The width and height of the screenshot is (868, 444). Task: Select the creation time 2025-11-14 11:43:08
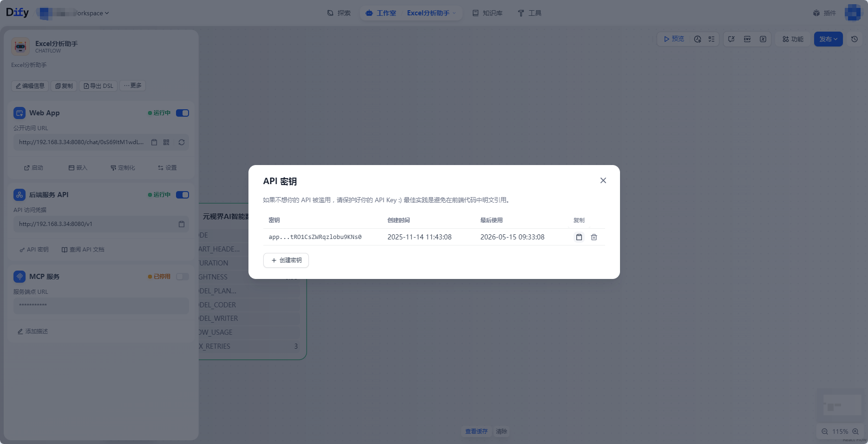(x=419, y=237)
